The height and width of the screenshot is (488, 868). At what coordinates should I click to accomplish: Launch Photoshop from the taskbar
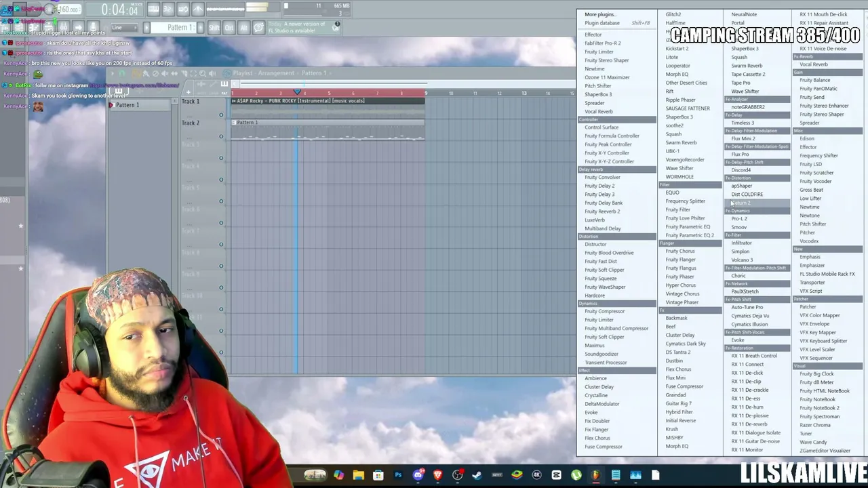pyautogui.click(x=398, y=475)
